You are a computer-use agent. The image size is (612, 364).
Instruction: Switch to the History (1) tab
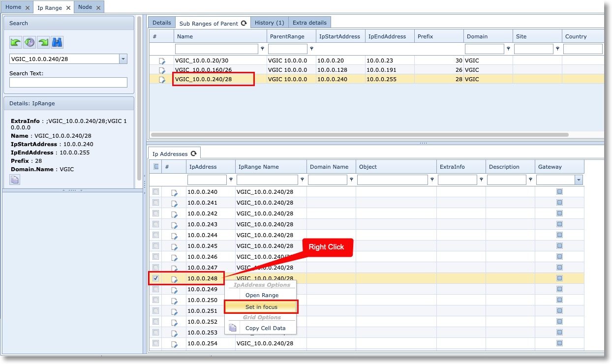point(269,23)
